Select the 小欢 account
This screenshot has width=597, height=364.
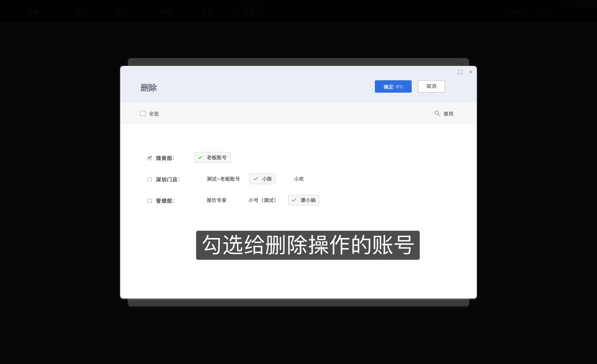299,179
